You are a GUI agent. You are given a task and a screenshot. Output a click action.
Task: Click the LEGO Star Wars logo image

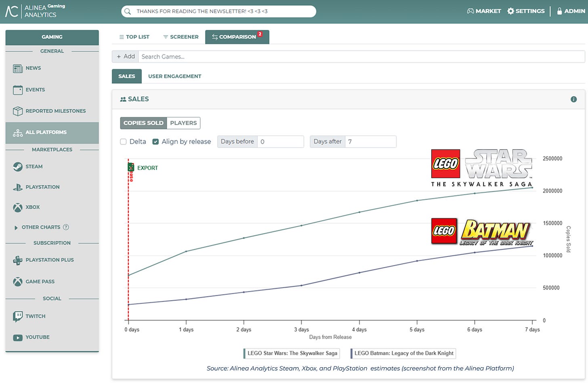(482, 168)
